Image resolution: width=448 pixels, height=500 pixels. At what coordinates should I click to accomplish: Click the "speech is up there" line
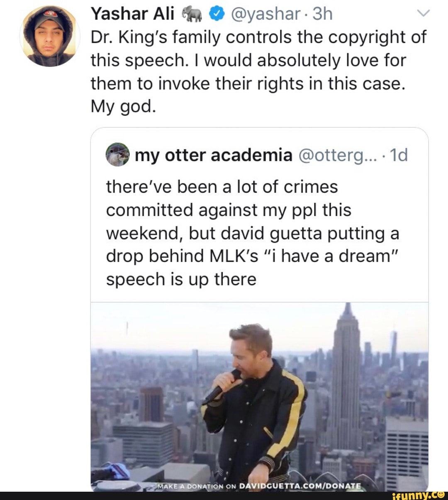pos(181,279)
